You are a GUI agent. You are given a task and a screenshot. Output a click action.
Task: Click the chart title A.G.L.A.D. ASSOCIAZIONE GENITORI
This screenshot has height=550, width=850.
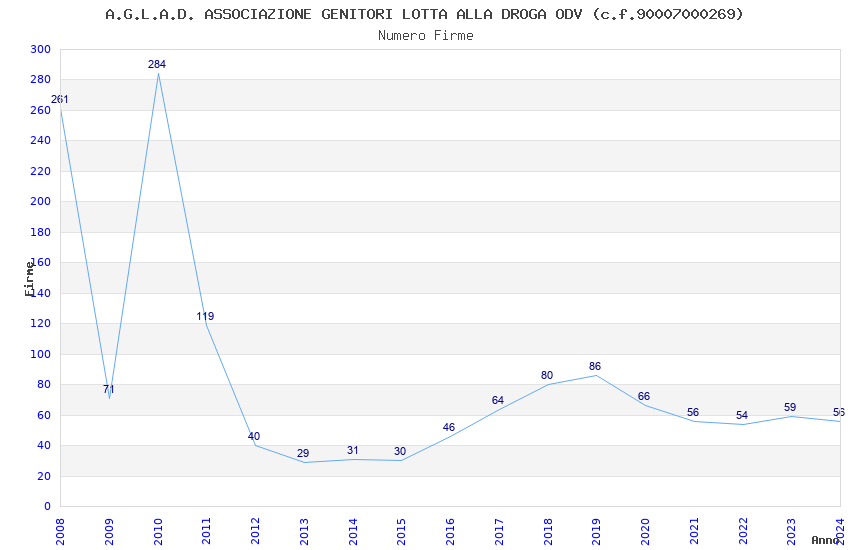click(x=424, y=14)
